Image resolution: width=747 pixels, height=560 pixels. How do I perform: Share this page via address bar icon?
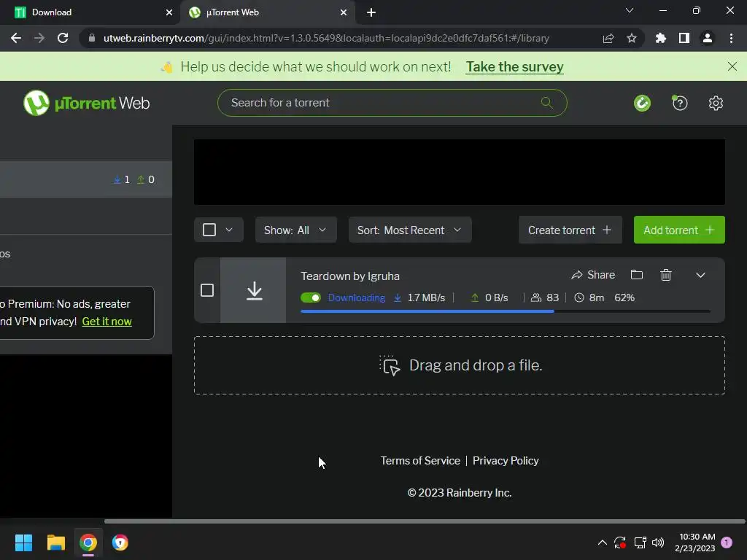608,38
